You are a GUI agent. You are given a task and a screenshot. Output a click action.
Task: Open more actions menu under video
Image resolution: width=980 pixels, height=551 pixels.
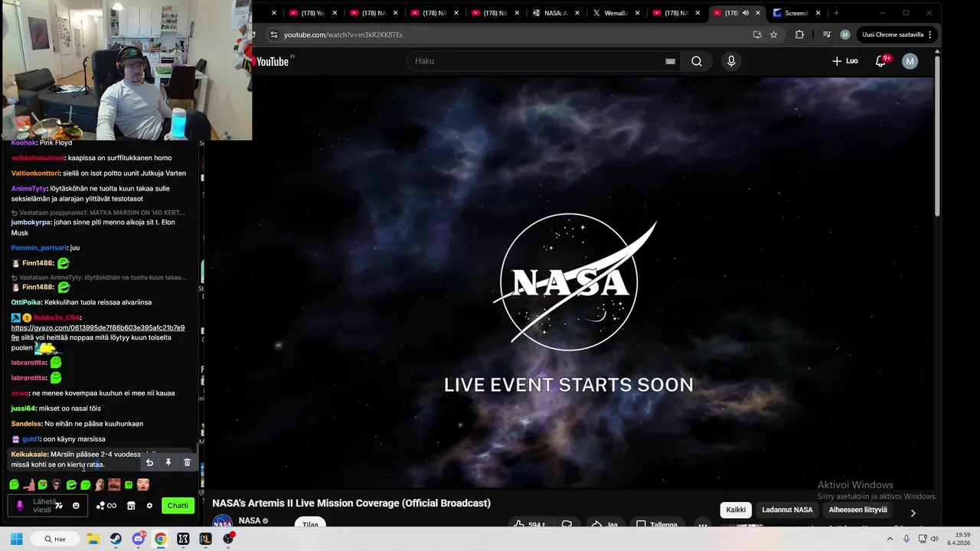tap(702, 524)
